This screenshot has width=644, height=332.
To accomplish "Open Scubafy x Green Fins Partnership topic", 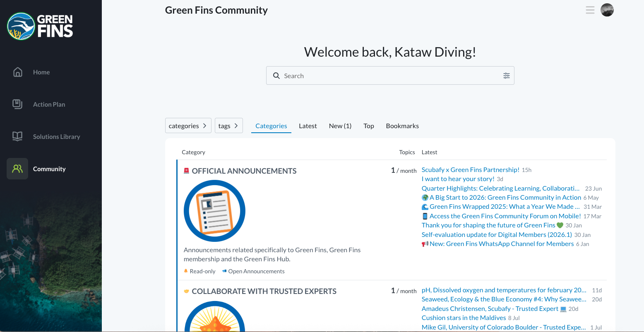I will [x=470, y=170].
